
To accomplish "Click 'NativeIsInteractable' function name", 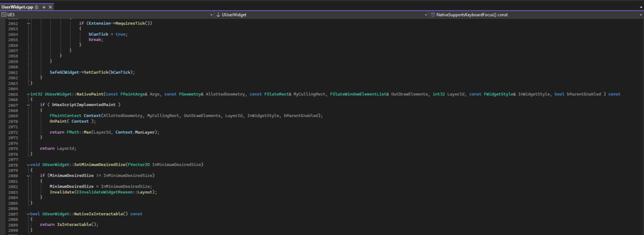I will [98, 214].
